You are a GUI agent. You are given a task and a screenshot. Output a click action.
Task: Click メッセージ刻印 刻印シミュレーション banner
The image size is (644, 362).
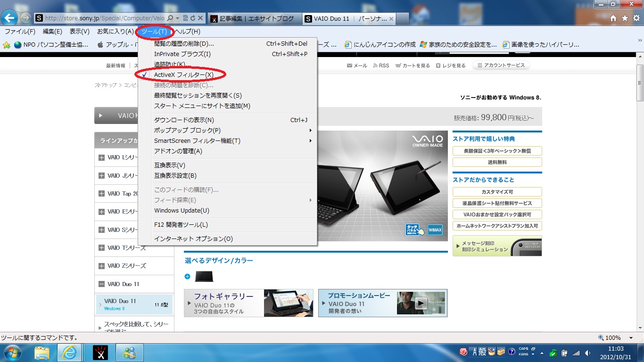click(497, 246)
